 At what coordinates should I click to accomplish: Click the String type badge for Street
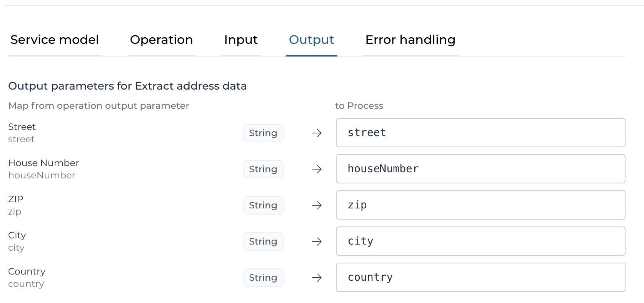[x=263, y=133]
